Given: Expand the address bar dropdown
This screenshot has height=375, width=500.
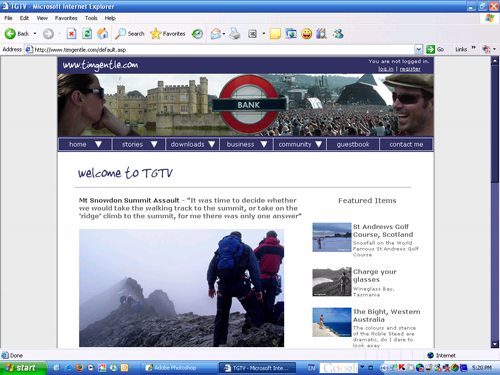Looking at the screenshot, I should click(419, 49).
